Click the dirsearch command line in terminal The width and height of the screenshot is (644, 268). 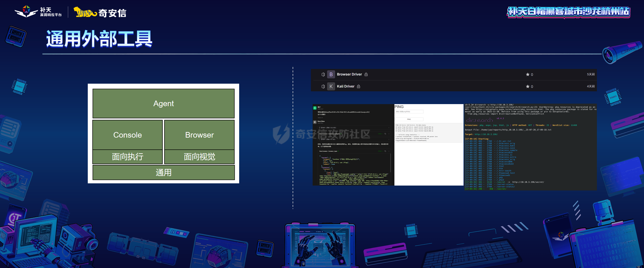click(x=489, y=105)
